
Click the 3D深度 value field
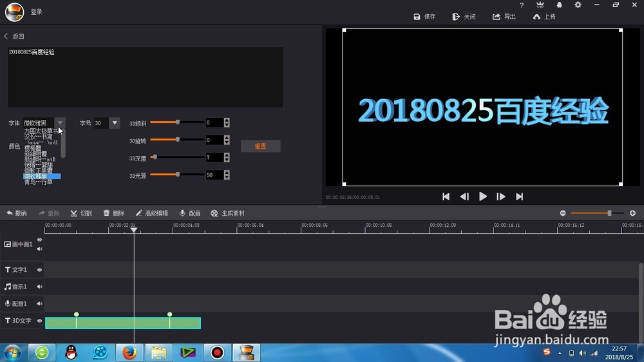pyautogui.click(x=214, y=157)
